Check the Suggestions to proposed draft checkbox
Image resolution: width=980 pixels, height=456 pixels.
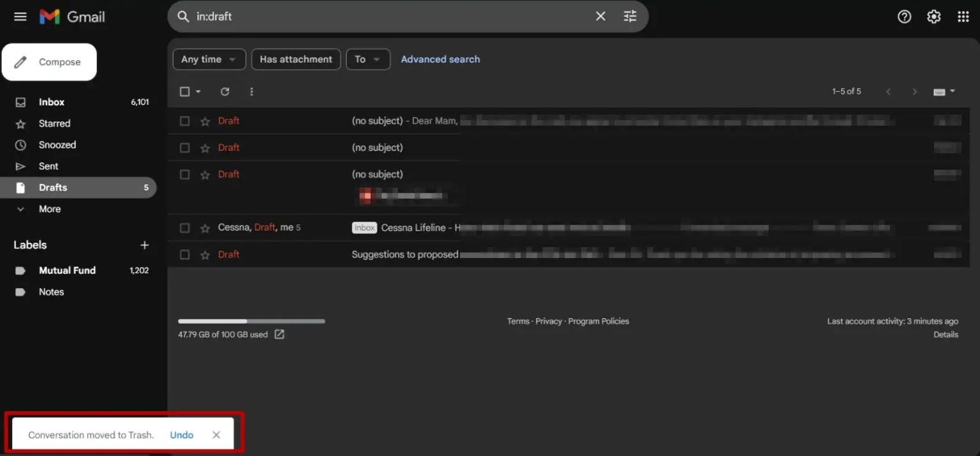pyautogui.click(x=185, y=255)
